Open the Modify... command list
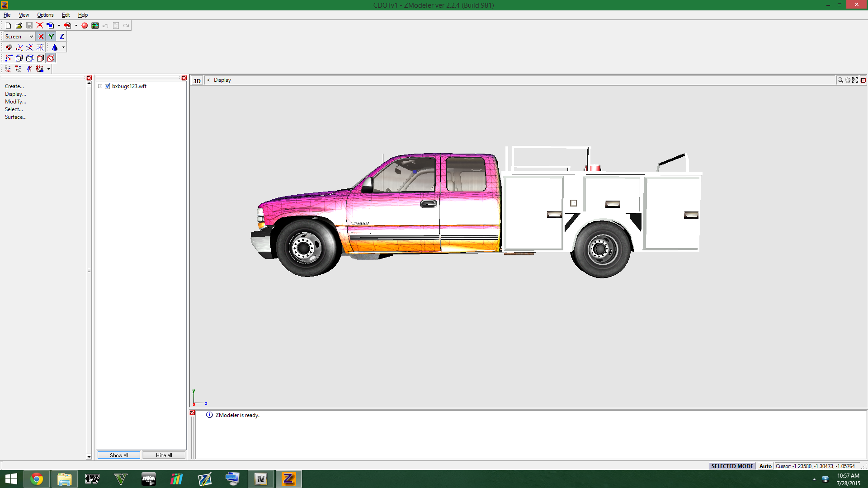 tap(15, 102)
